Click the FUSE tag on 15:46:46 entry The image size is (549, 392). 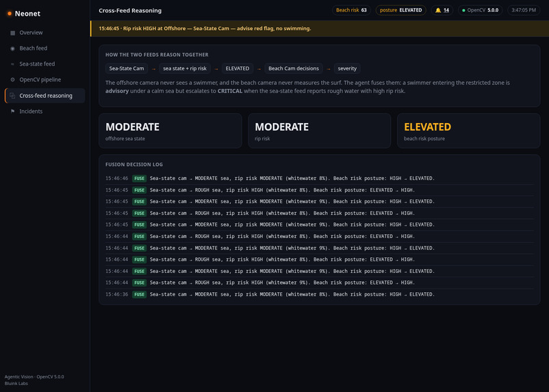click(140, 179)
